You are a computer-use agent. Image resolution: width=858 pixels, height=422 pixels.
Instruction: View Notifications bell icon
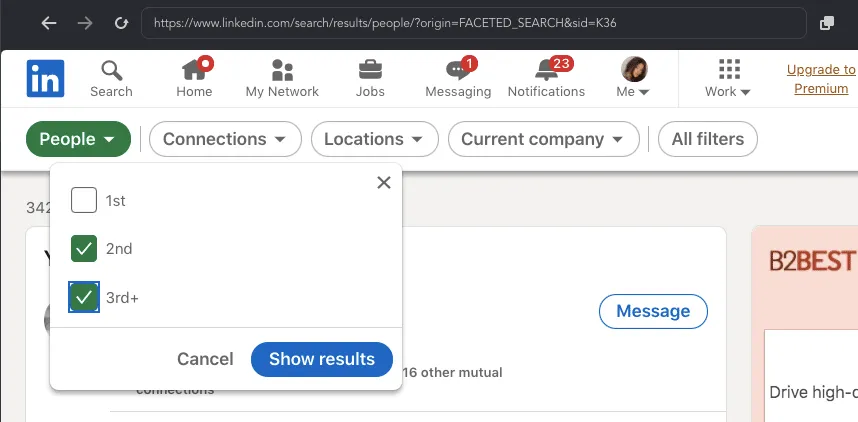click(x=547, y=70)
